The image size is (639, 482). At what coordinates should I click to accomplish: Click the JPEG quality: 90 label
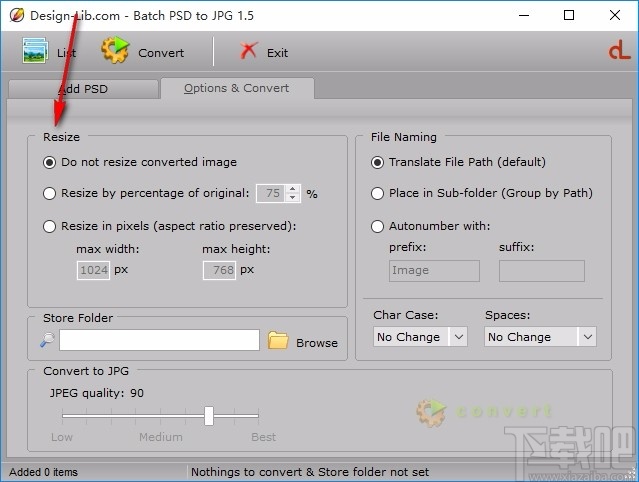tap(97, 393)
